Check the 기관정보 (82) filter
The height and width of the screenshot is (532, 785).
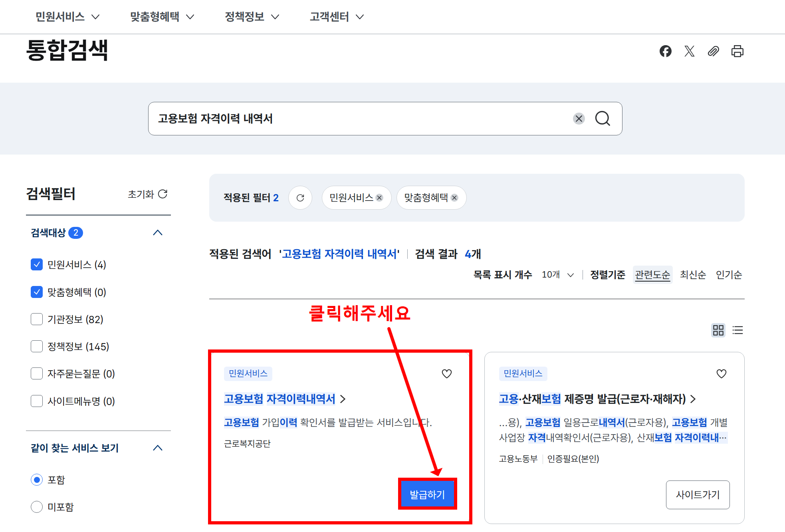37,320
